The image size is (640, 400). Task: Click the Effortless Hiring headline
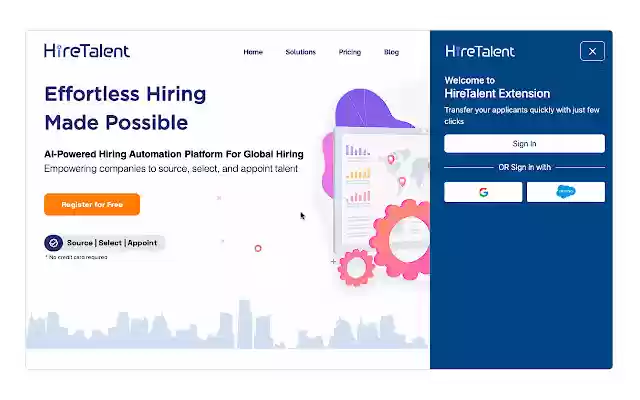(x=125, y=94)
